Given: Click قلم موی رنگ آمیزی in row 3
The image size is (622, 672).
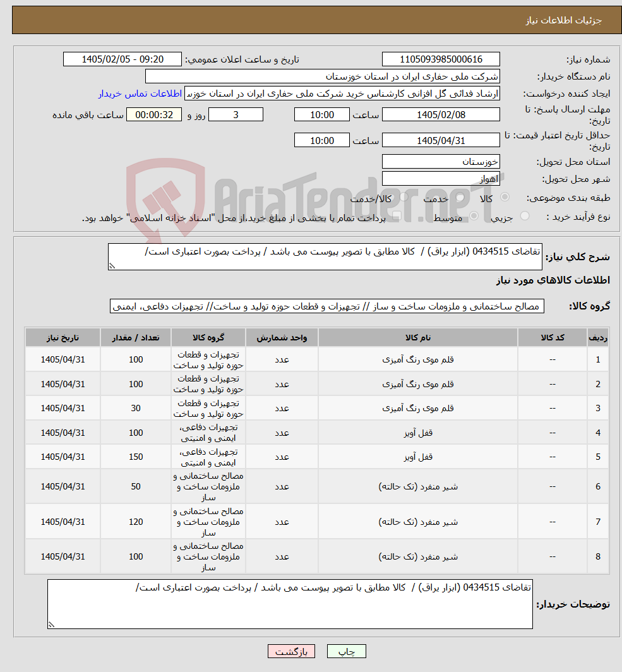Looking at the screenshot, I should pyautogui.click(x=417, y=408).
